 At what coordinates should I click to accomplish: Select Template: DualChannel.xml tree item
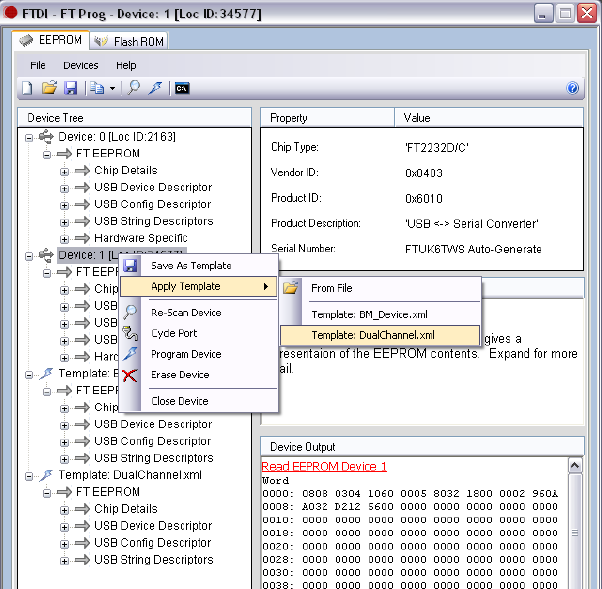coord(130,475)
